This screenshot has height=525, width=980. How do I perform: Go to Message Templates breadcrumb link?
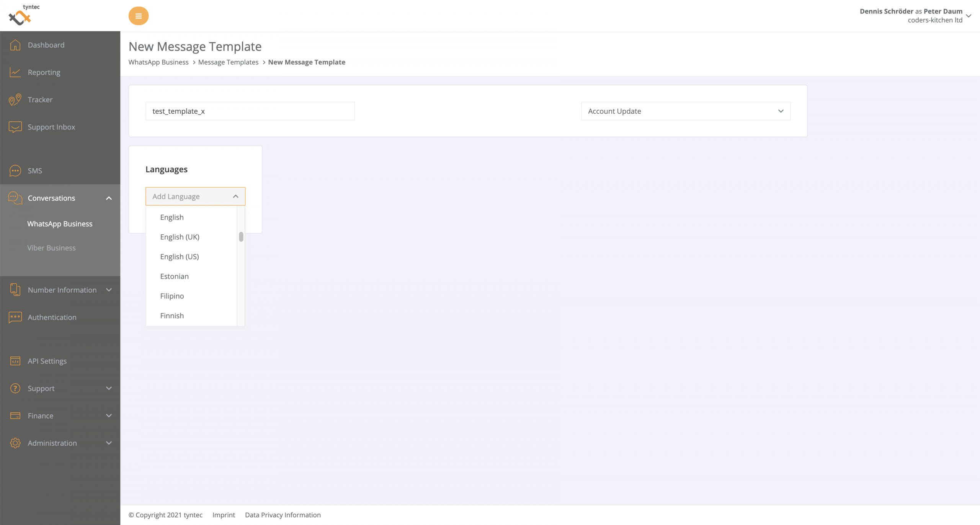pyautogui.click(x=228, y=62)
